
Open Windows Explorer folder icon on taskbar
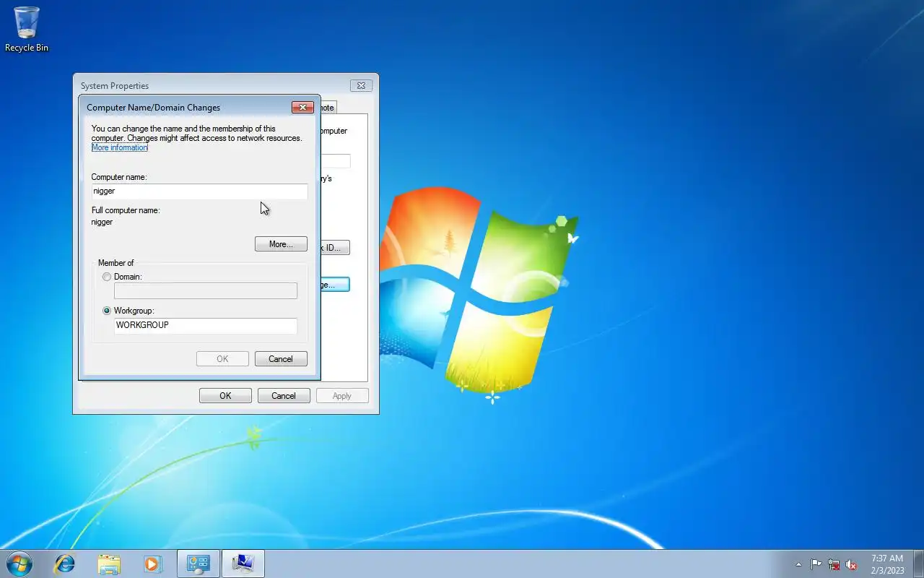point(109,564)
